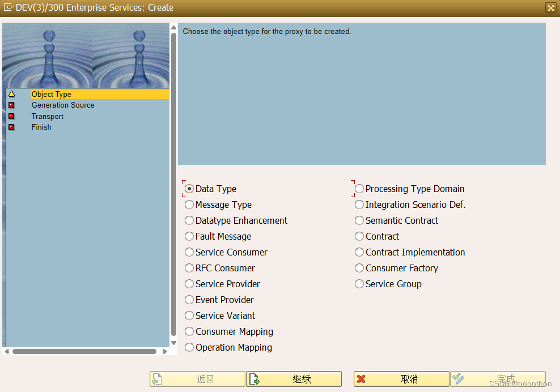This screenshot has height=392, width=560.
Task: Select the Message Type option
Action: click(189, 204)
